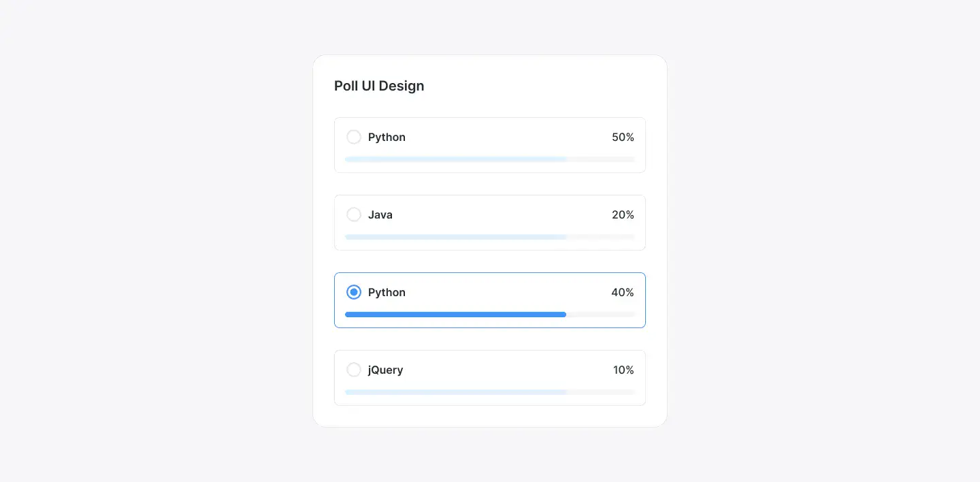Click the 50% vote percentage
This screenshot has height=482, width=980.
click(x=623, y=137)
